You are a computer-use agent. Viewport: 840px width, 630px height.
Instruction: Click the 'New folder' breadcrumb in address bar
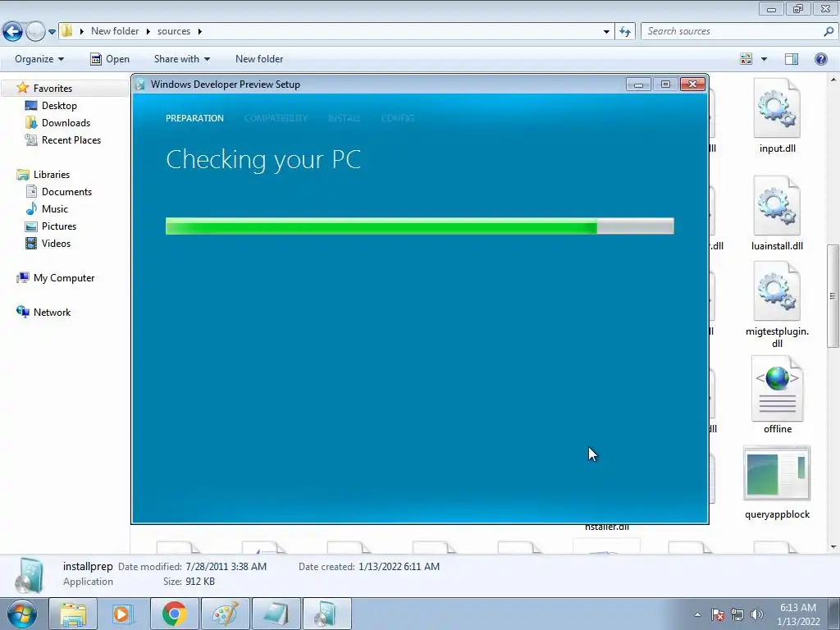pyautogui.click(x=115, y=31)
